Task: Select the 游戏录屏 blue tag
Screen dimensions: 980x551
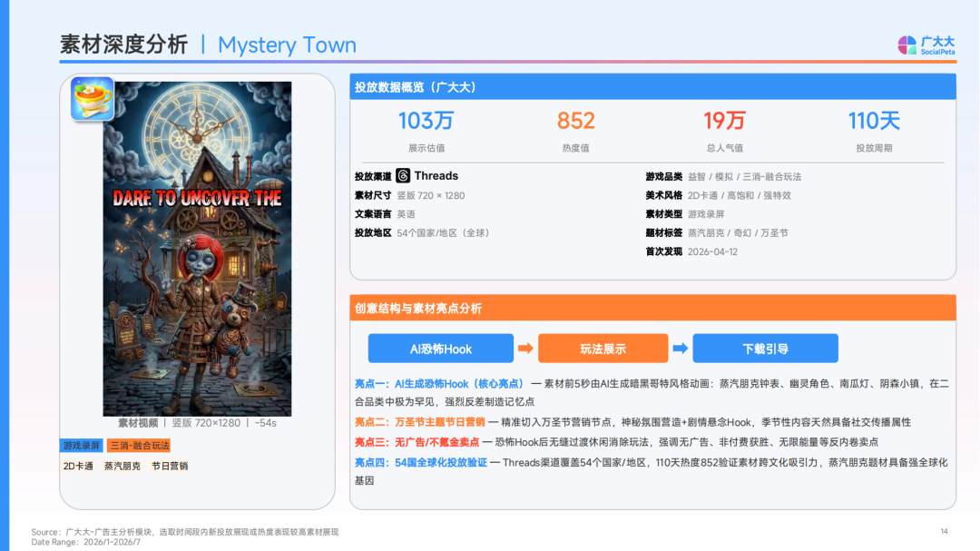Action: click(82, 446)
